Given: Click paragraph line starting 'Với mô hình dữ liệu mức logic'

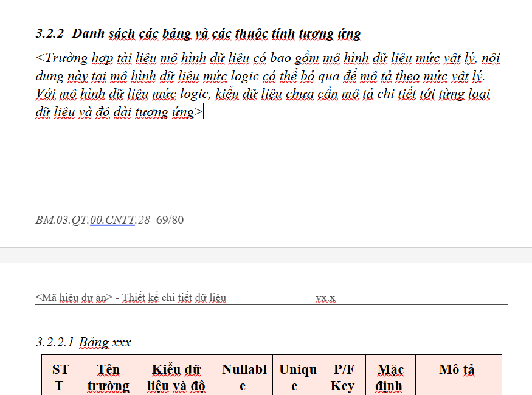Looking at the screenshot, I should pyautogui.click(x=263, y=94).
